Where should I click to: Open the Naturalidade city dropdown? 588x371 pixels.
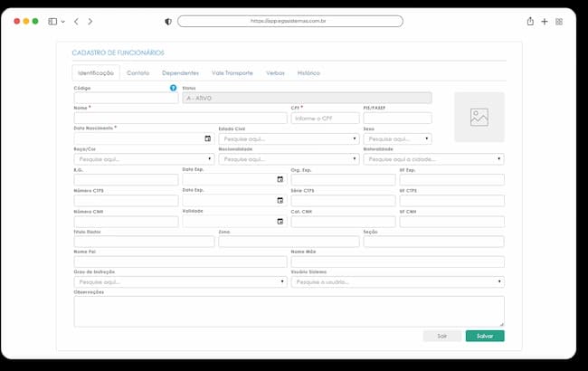click(433, 159)
